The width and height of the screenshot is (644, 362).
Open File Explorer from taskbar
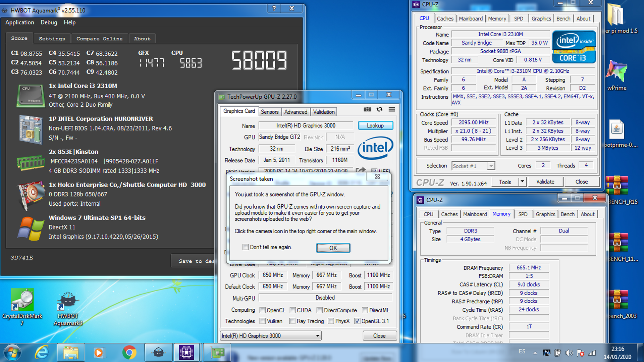pyautogui.click(x=70, y=353)
